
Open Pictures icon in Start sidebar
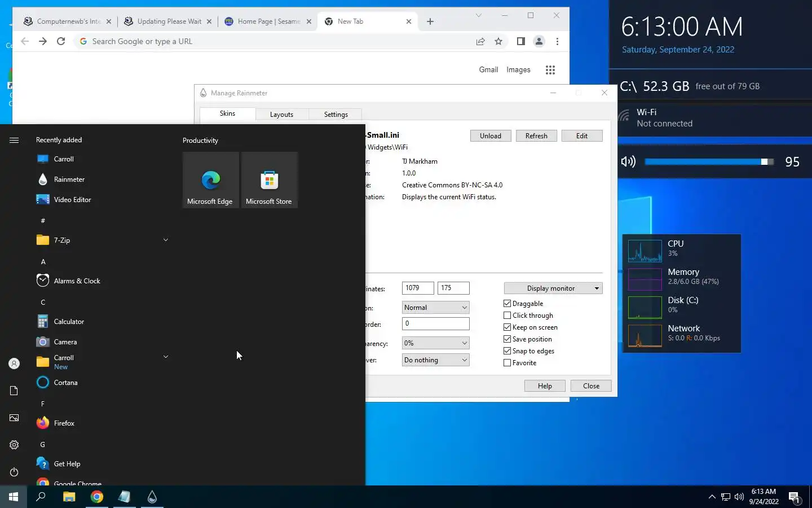(x=14, y=418)
